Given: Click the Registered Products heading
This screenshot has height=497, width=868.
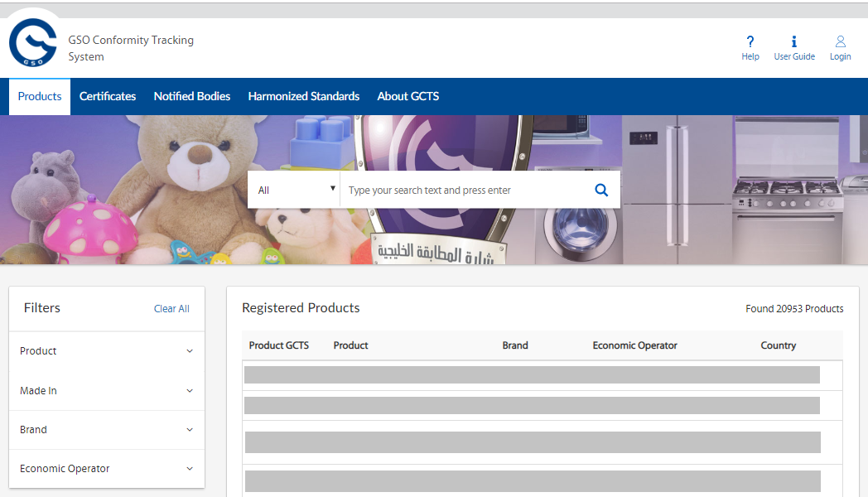Looking at the screenshot, I should tap(301, 308).
